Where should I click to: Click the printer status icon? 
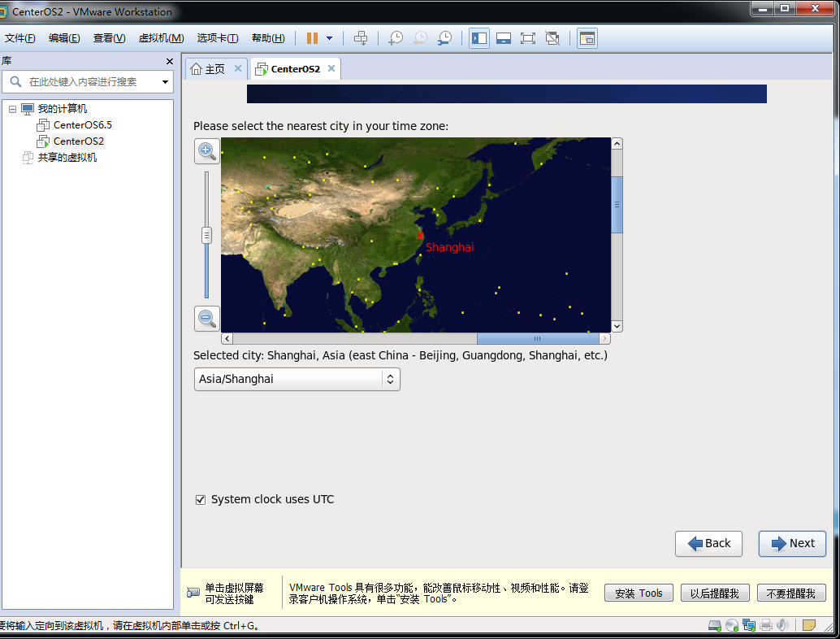(766, 625)
